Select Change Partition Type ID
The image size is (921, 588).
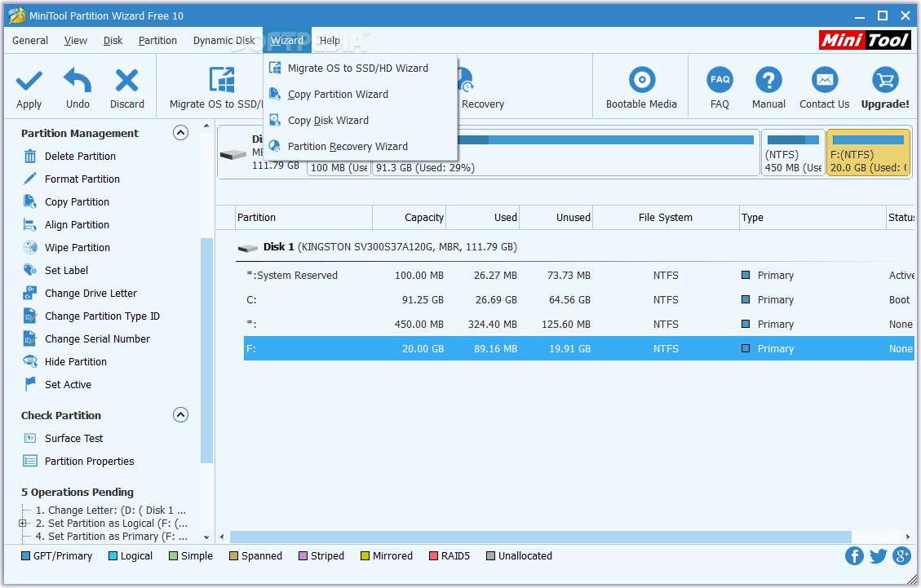click(102, 316)
